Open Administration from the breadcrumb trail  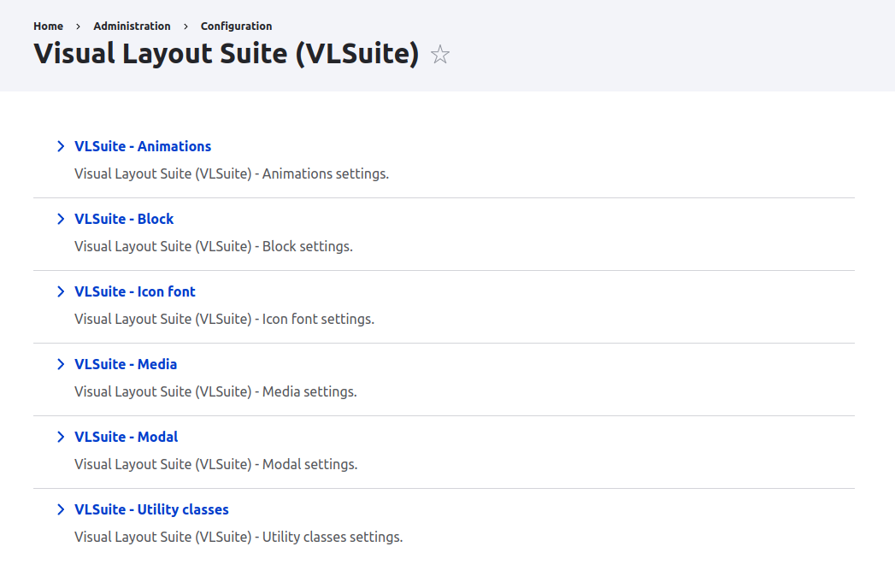(132, 26)
